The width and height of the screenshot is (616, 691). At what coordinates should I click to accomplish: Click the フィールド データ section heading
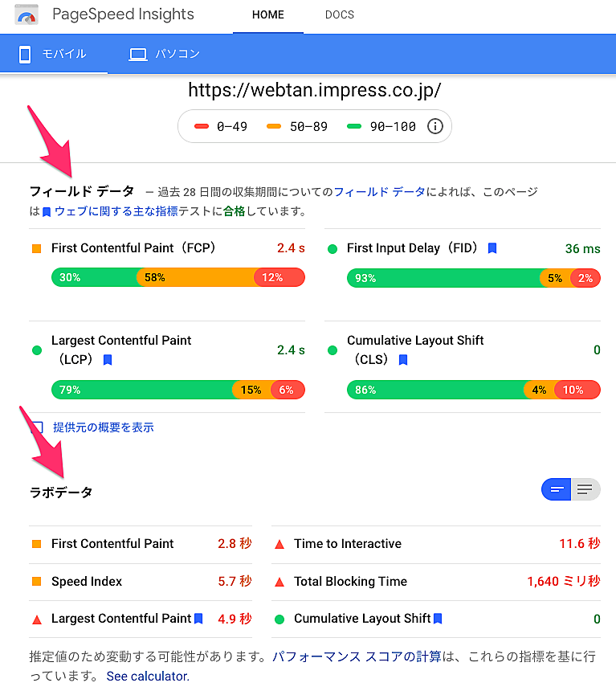[81, 191]
